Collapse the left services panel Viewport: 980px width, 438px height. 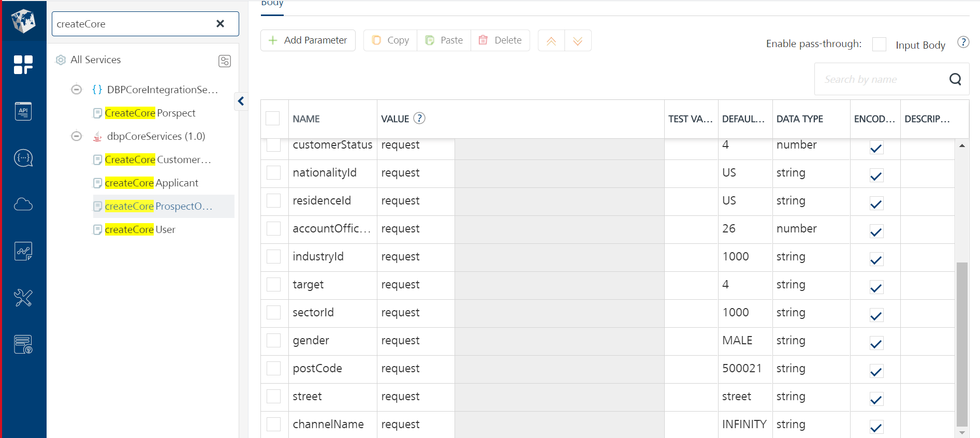tap(241, 101)
